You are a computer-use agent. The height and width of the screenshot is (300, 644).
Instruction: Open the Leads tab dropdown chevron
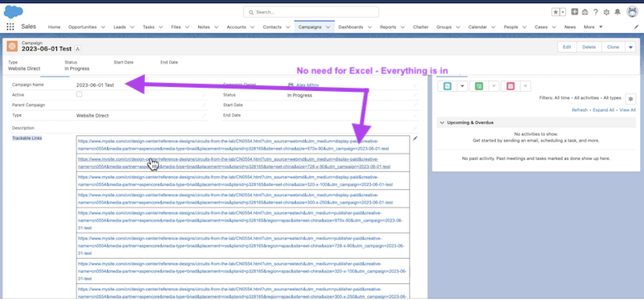[132, 27]
